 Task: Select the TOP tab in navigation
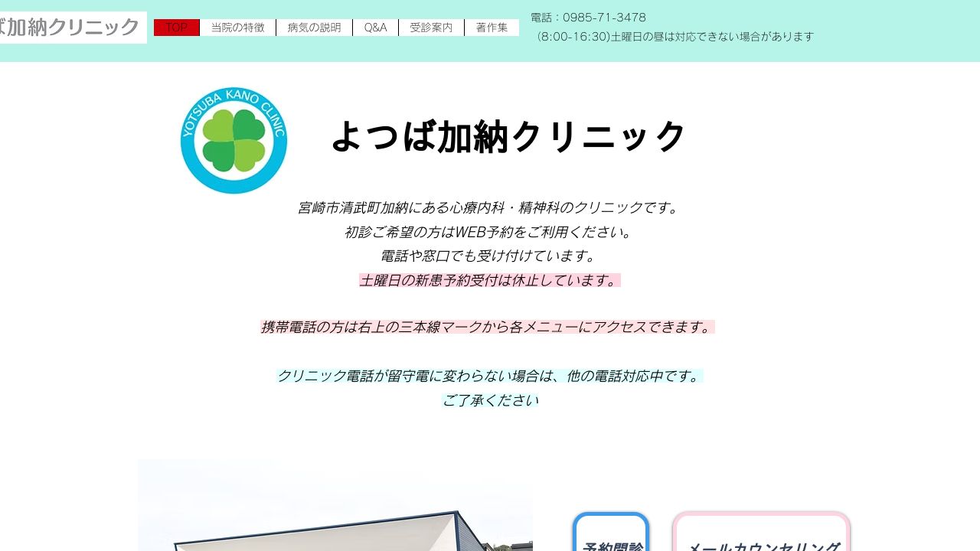click(176, 27)
